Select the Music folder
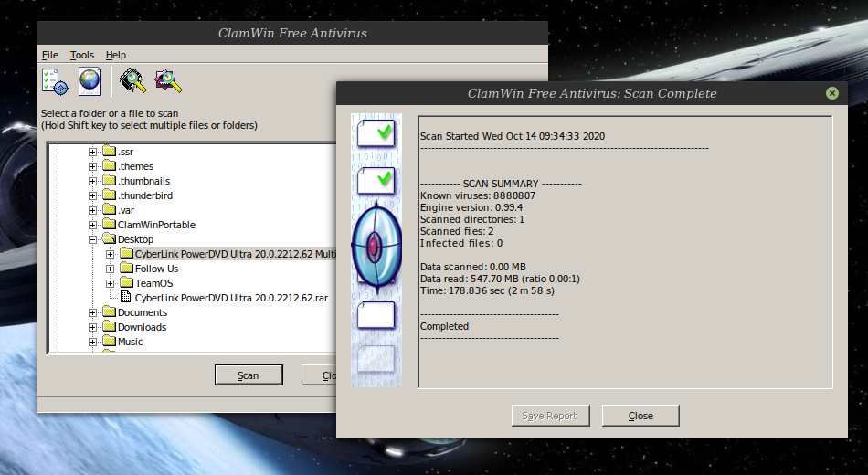868x475 pixels. point(130,342)
